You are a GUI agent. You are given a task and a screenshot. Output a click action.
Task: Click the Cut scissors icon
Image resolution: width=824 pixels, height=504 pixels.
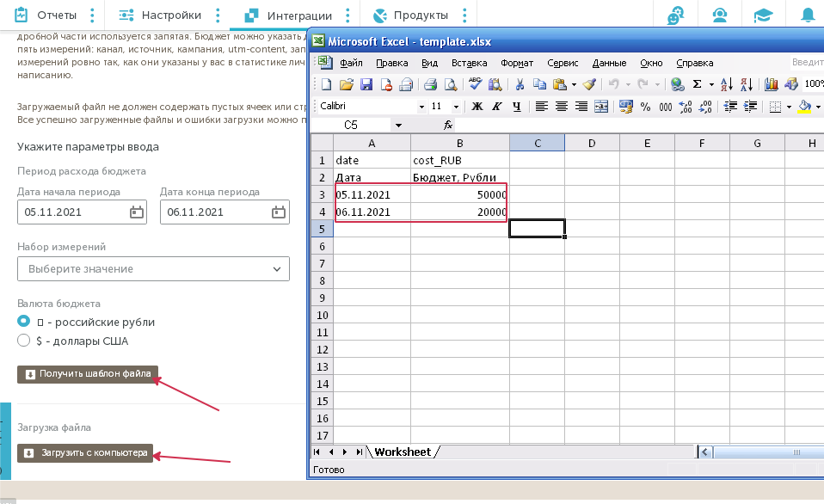(520, 84)
